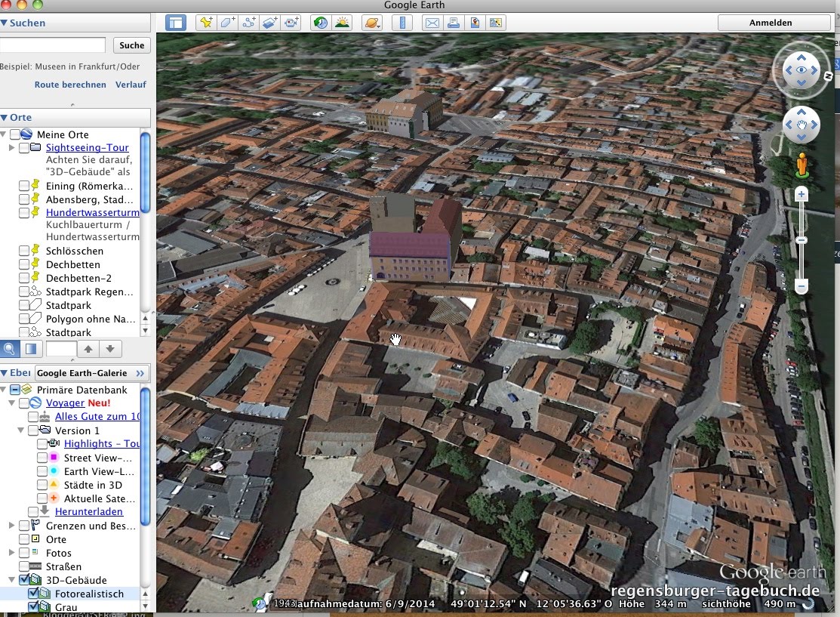Select the Add Path tool
The height and width of the screenshot is (617, 840).
coord(248,23)
